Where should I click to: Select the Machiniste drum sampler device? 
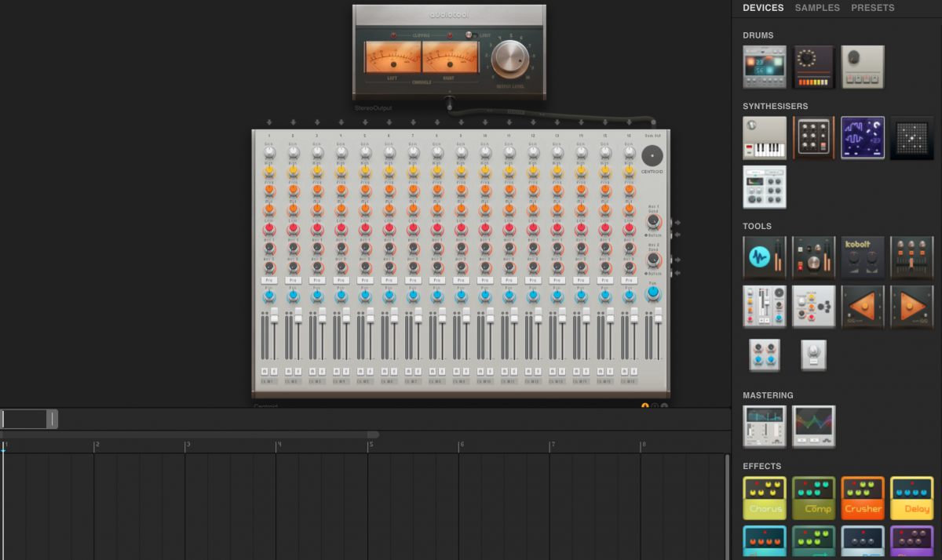(x=765, y=67)
